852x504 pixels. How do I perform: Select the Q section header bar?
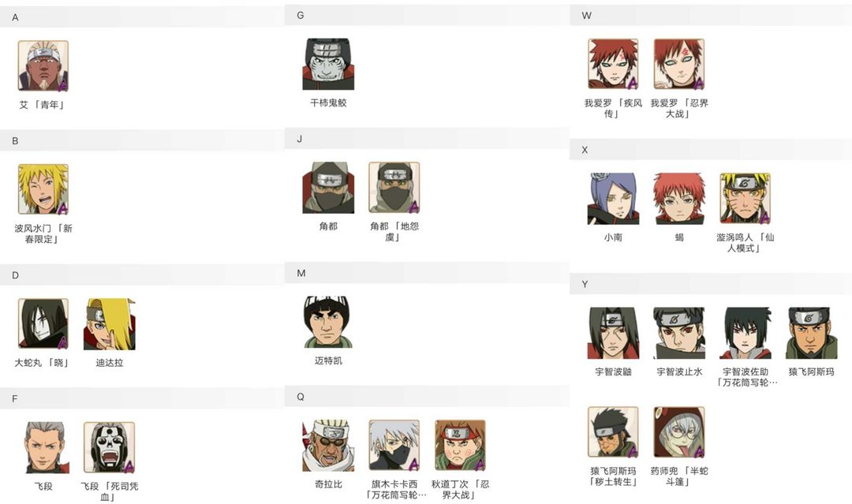click(x=427, y=397)
